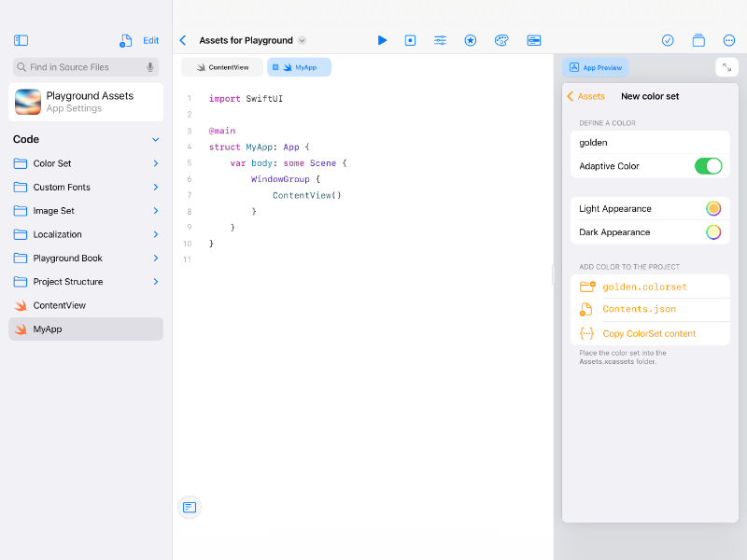Image resolution: width=747 pixels, height=560 pixels.
Task: Toggle the sidebar panel icon
Action: pos(21,40)
